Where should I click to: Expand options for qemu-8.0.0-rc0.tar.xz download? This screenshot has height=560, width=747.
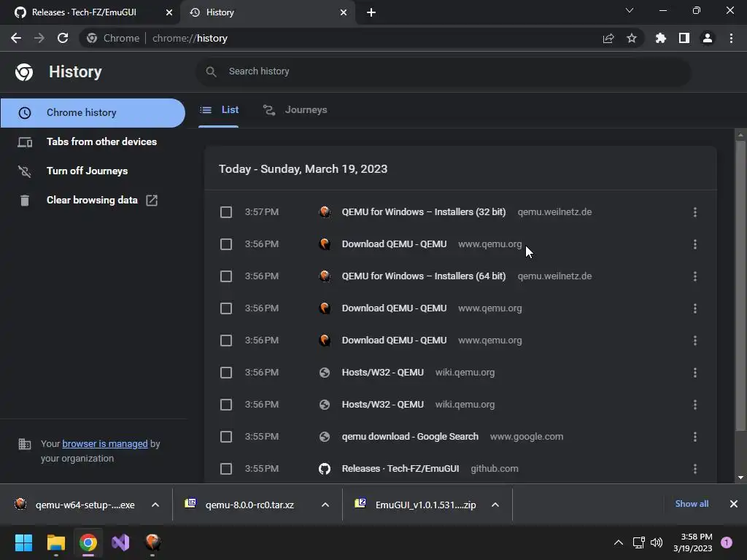point(325,505)
